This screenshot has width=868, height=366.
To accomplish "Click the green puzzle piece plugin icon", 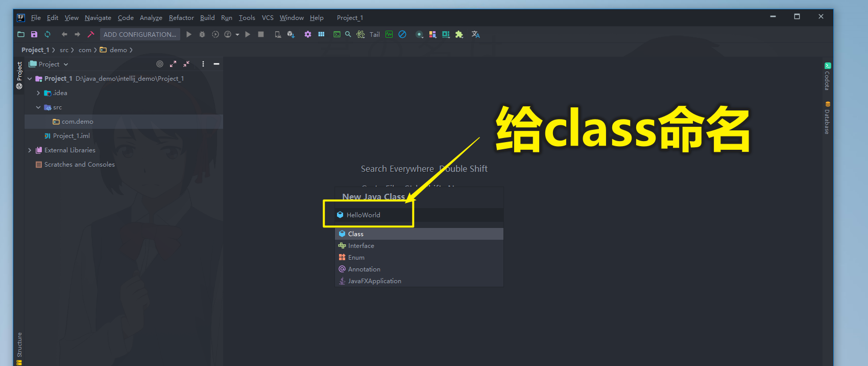I will point(459,34).
